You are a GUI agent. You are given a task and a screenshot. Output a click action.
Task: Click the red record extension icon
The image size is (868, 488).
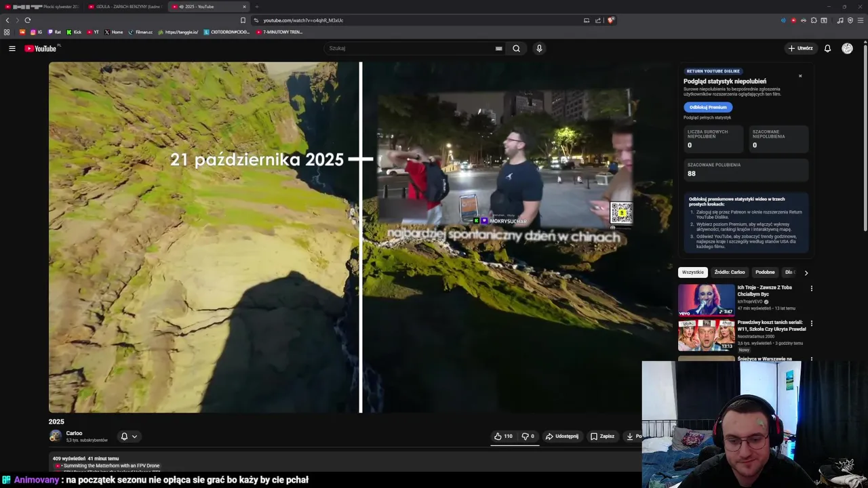pos(793,20)
